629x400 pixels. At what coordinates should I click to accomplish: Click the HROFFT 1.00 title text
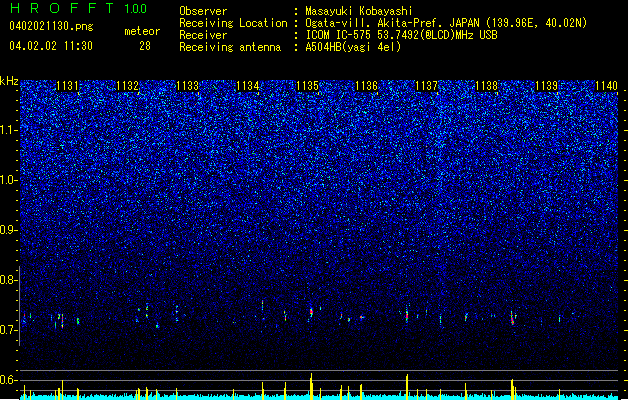coord(78,8)
